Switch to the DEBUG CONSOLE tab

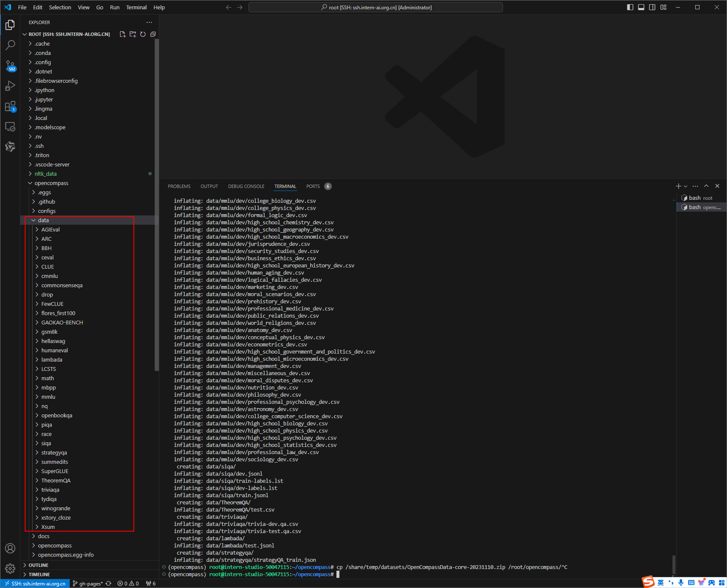[246, 186]
